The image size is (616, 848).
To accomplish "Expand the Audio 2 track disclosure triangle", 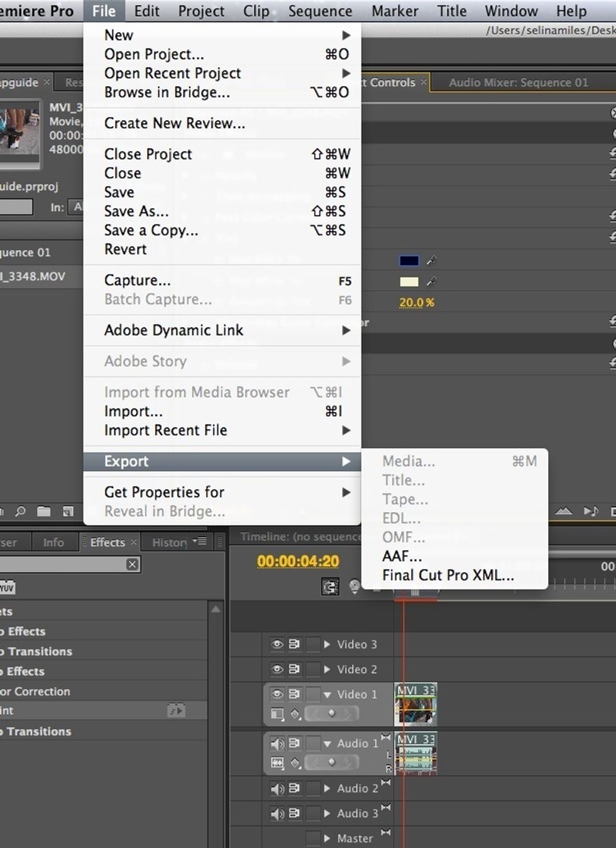I will coord(326,788).
